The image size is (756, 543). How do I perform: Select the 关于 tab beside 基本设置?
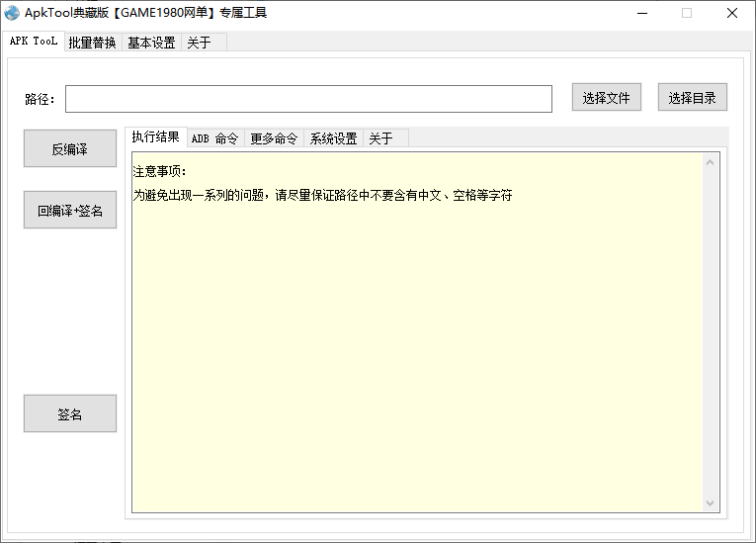199,43
